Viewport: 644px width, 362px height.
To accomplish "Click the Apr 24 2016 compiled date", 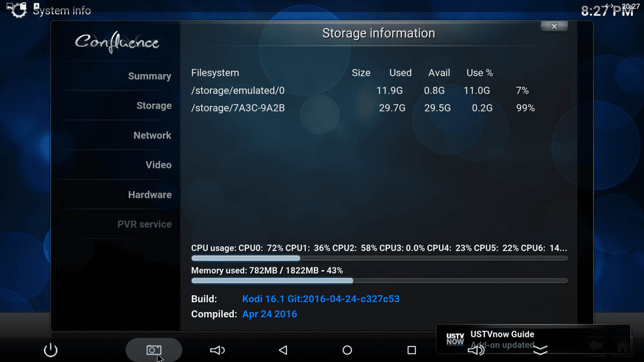I will [x=270, y=314].
